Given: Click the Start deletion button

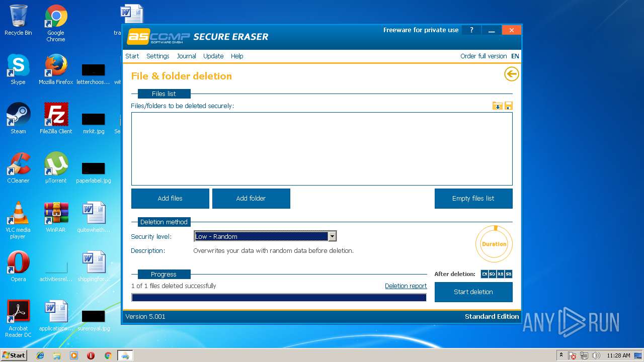Looking at the screenshot, I should point(473,292).
